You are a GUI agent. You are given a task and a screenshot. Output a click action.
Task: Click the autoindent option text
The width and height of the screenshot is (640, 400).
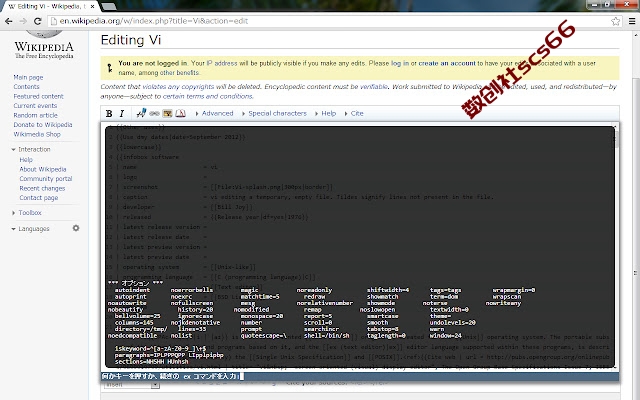[132, 290]
